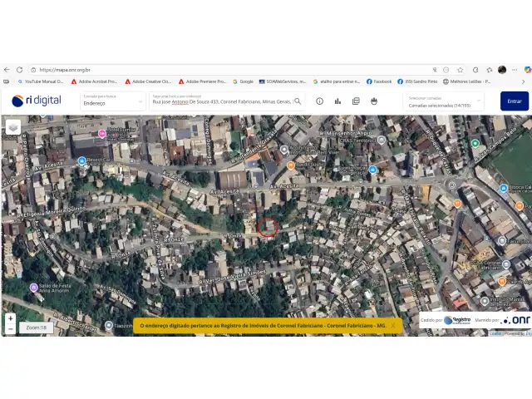Open the basemap layer switcher on map

13,127
